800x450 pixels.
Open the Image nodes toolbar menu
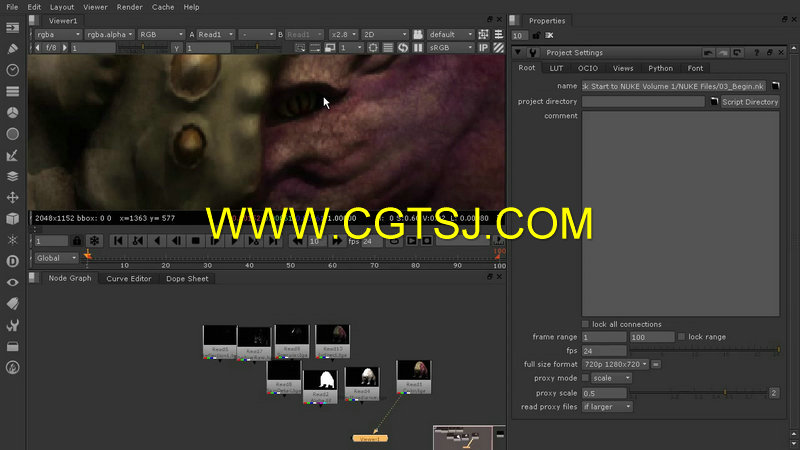click(12, 27)
